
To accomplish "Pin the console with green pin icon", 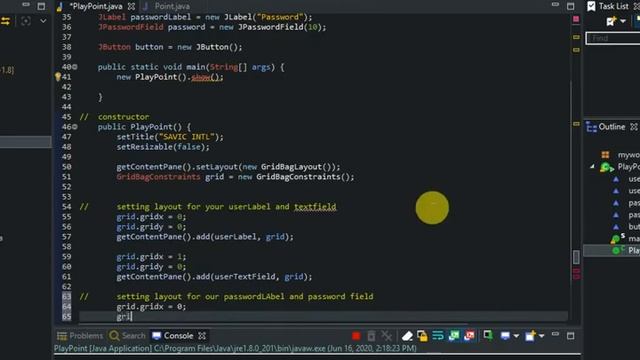I will click(488, 336).
